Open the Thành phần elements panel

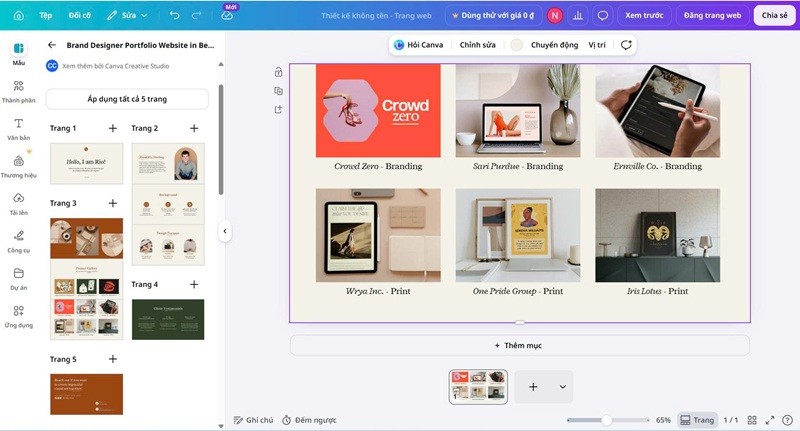tap(19, 92)
